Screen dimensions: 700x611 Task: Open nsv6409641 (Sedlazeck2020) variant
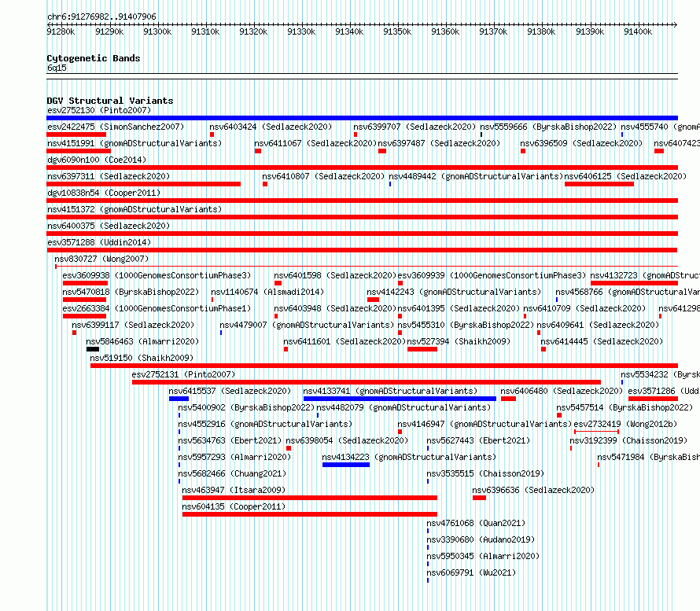coord(598,325)
